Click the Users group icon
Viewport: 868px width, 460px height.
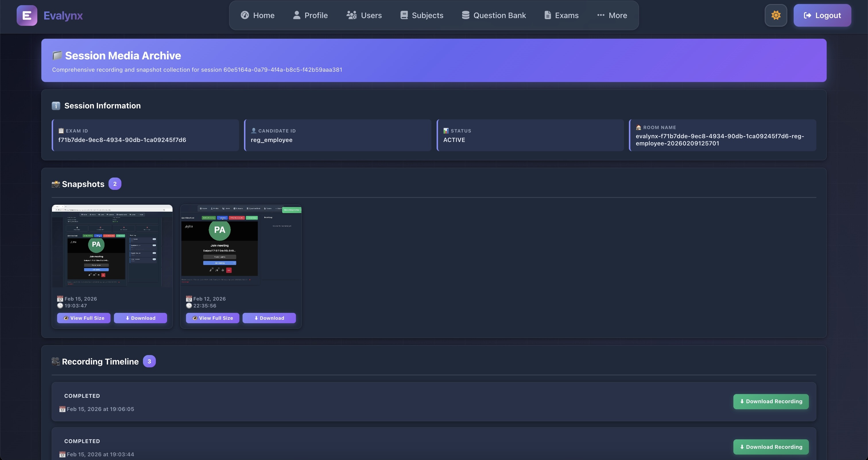click(351, 15)
